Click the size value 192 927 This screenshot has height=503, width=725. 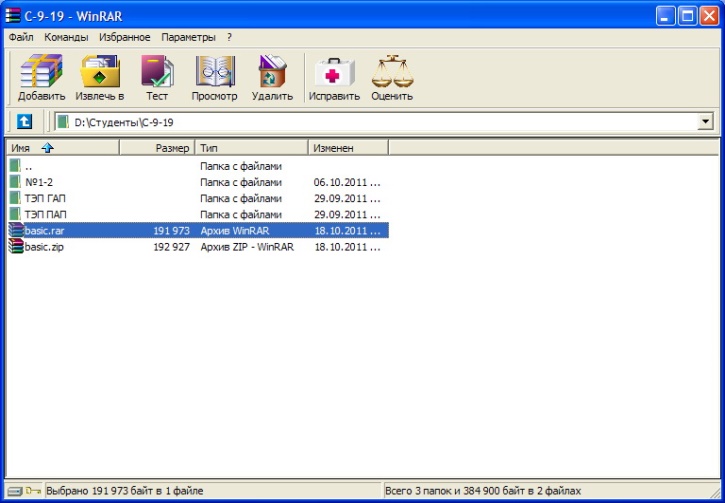pyautogui.click(x=172, y=247)
